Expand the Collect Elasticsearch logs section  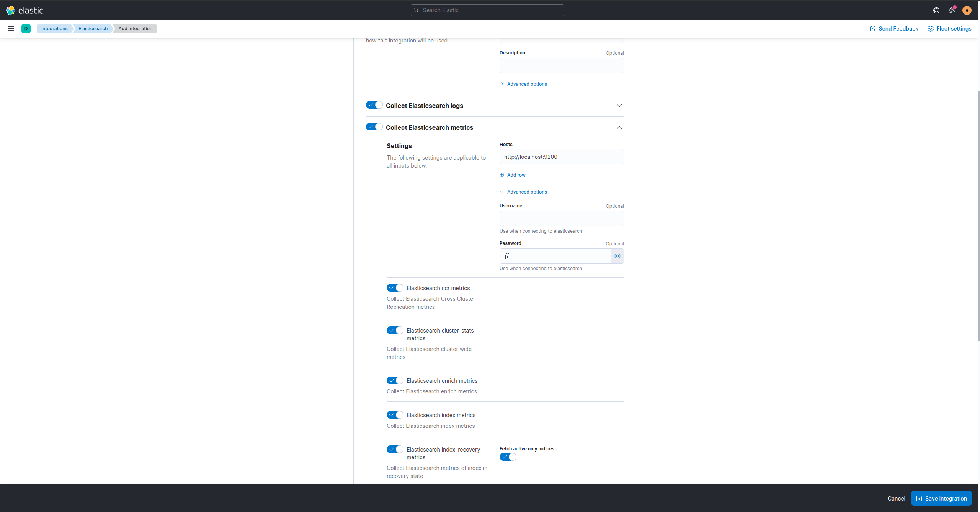coord(619,106)
